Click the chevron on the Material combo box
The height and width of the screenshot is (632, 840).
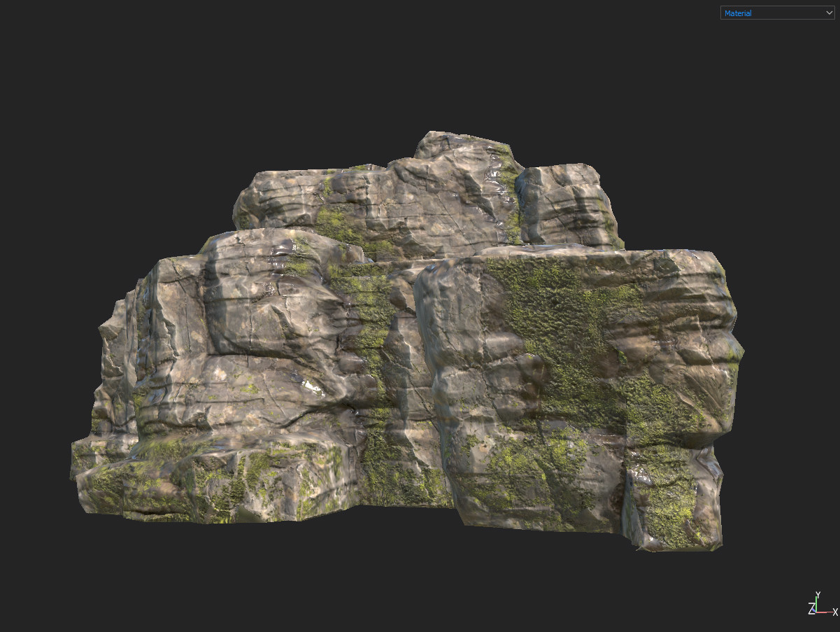(x=829, y=13)
